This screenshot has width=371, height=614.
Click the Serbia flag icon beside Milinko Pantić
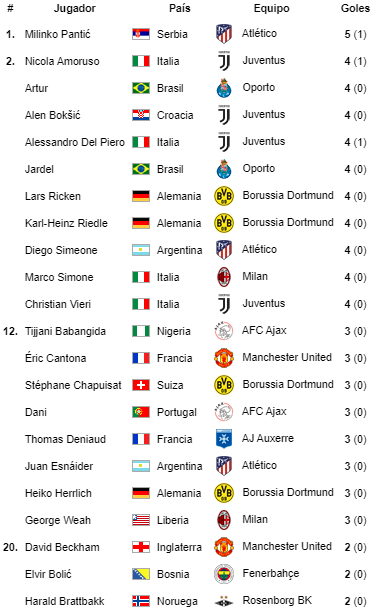(x=141, y=34)
